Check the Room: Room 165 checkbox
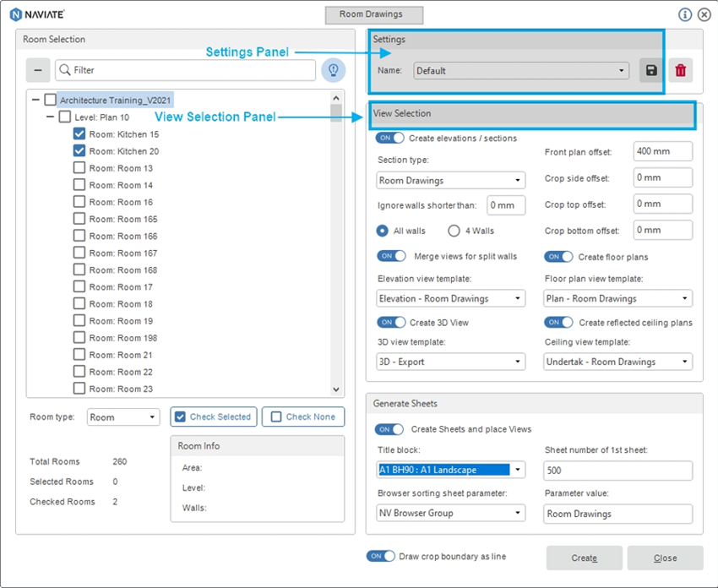 pos(79,219)
